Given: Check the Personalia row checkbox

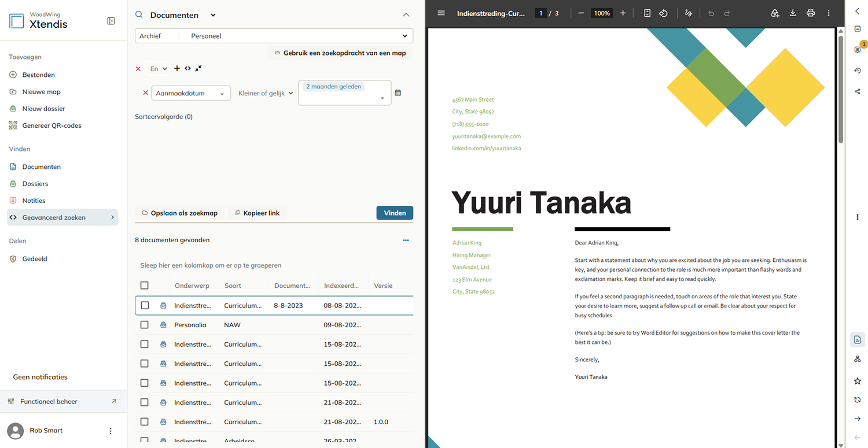Looking at the screenshot, I should (x=145, y=325).
